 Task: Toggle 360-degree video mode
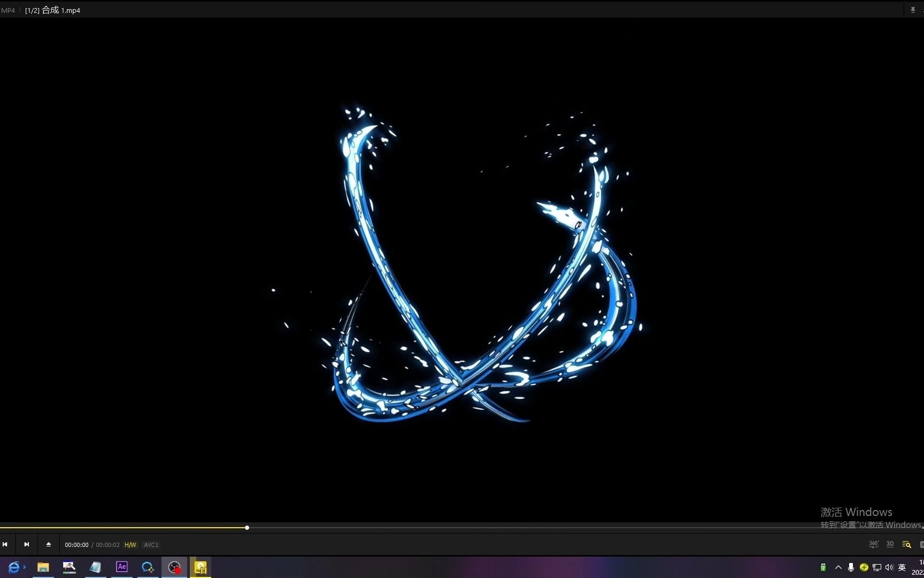pos(874,544)
